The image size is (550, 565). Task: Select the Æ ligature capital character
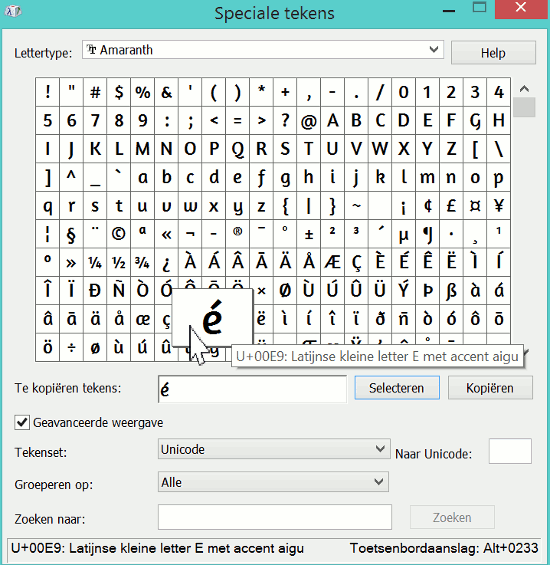(x=332, y=262)
